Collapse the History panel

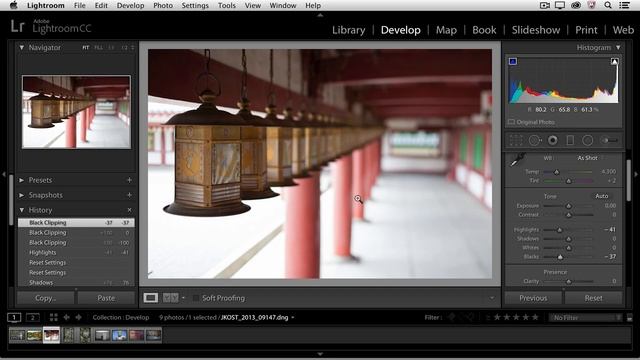[x=22, y=210]
